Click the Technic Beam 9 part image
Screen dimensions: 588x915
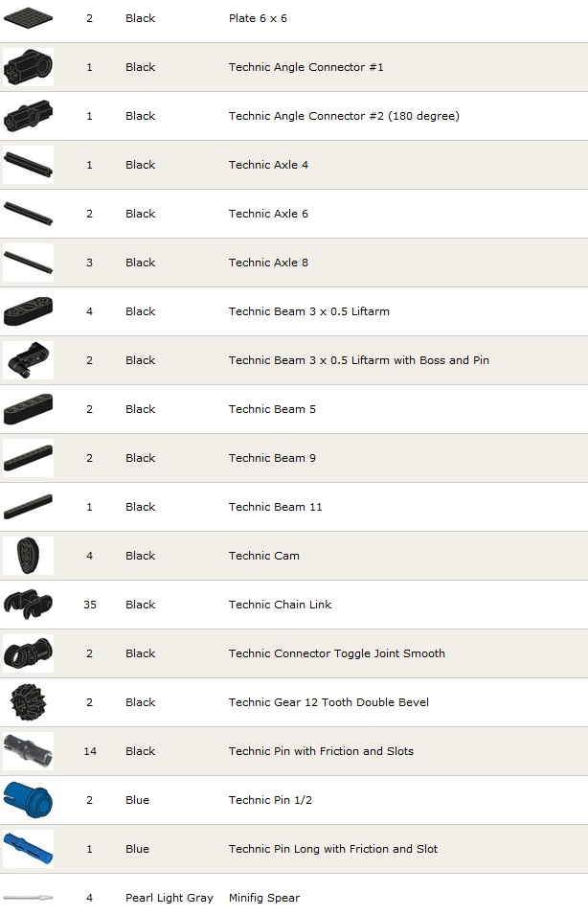click(28, 458)
